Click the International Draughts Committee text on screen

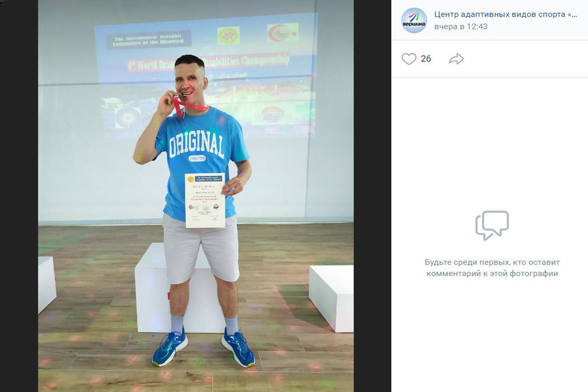[149, 40]
